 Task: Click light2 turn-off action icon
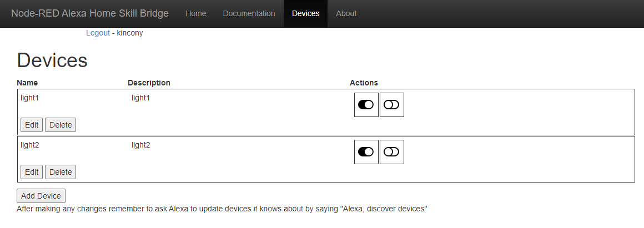tap(391, 152)
